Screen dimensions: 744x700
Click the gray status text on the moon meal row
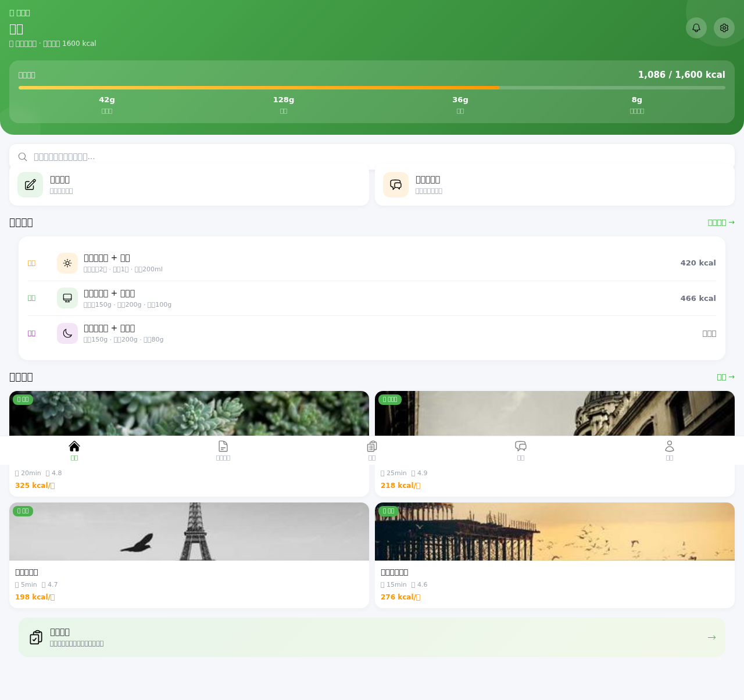point(709,333)
